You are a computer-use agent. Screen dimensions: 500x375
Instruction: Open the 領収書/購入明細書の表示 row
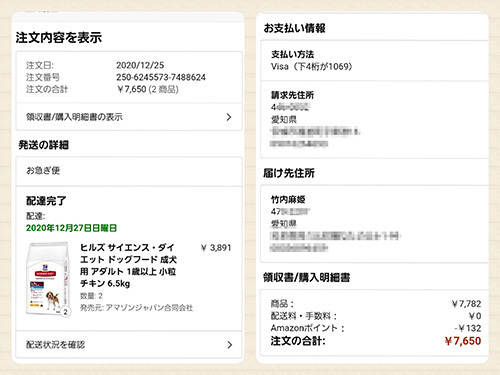(129, 117)
